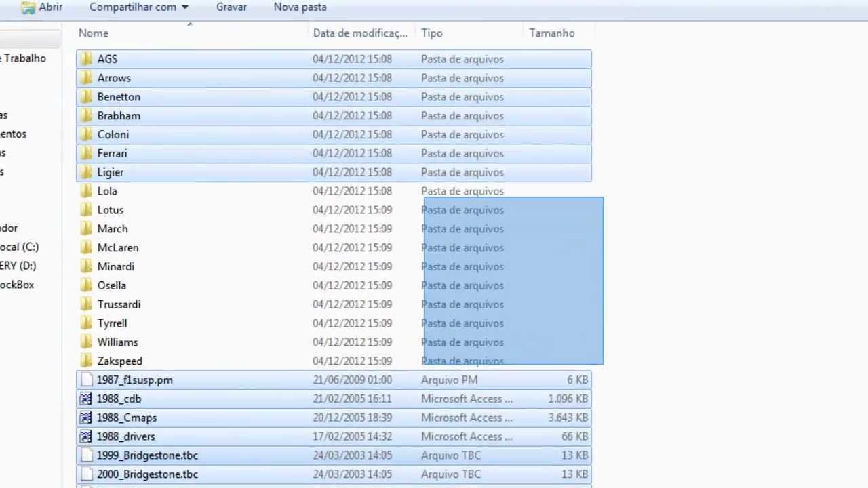Click the Brabham folder icon
This screenshot has width=868, height=488.
[x=85, y=116]
